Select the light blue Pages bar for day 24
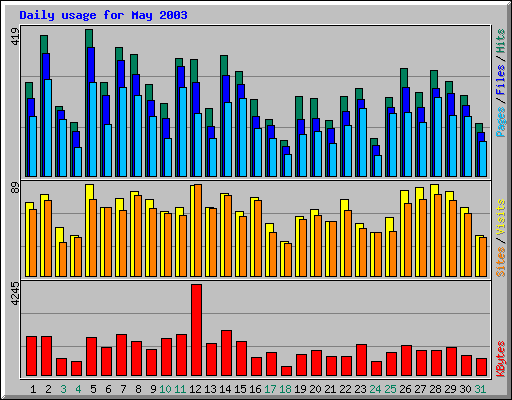Image resolution: width=512 pixels, height=400 pixels. [x=378, y=166]
